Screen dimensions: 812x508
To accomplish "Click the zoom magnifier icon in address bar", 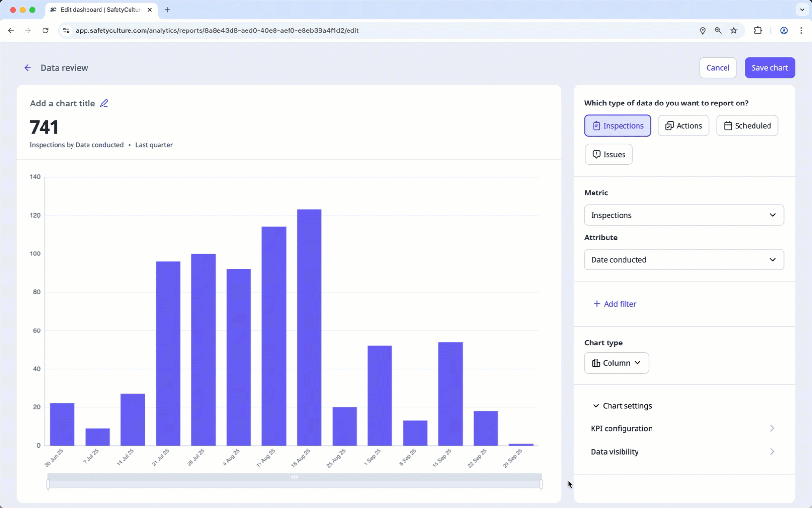I will tap(718, 30).
